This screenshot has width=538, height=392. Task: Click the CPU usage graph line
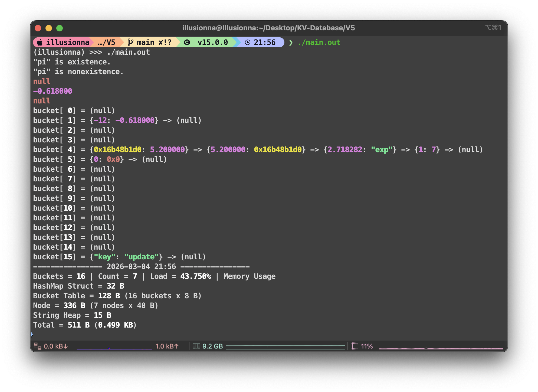click(x=441, y=348)
